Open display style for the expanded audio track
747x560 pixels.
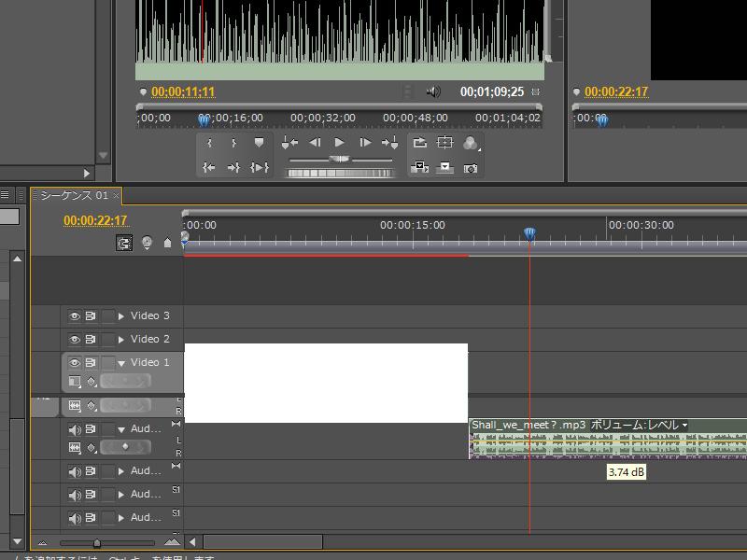[x=75, y=447]
